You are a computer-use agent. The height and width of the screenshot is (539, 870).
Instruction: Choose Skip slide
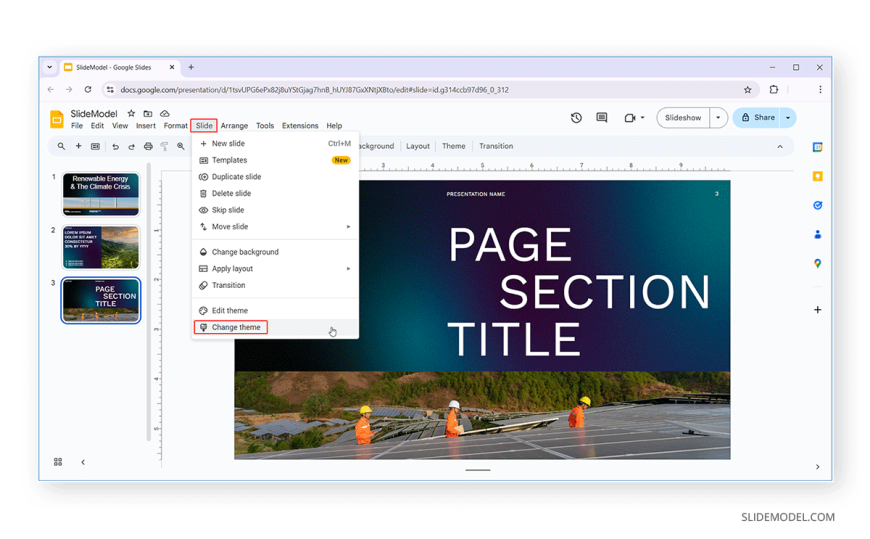coord(275,210)
